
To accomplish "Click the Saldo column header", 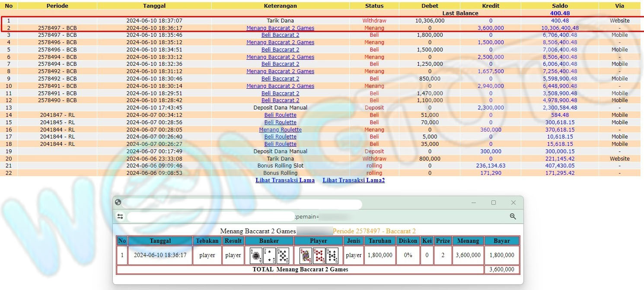I will coord(560,6).
